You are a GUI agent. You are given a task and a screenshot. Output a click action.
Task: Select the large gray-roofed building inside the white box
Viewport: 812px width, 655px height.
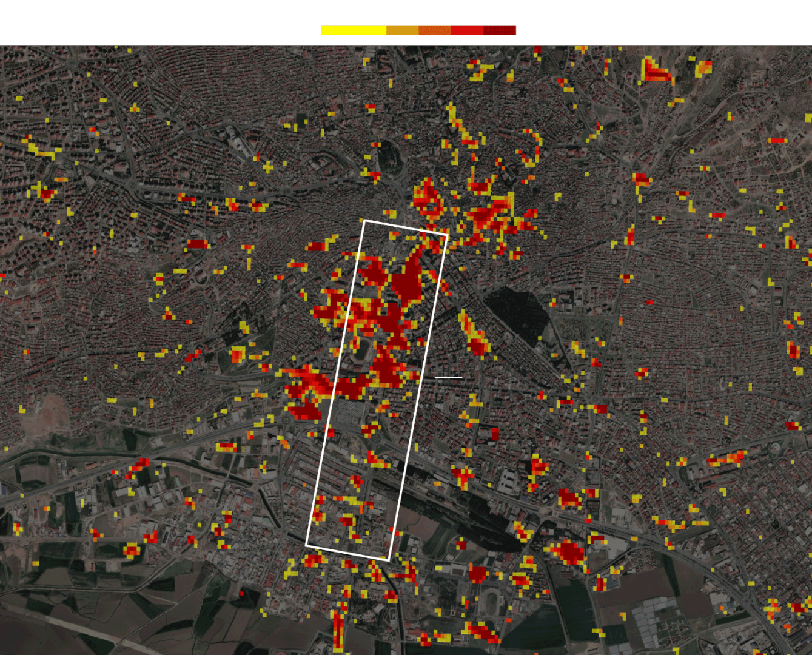click(x=350, y=415)
